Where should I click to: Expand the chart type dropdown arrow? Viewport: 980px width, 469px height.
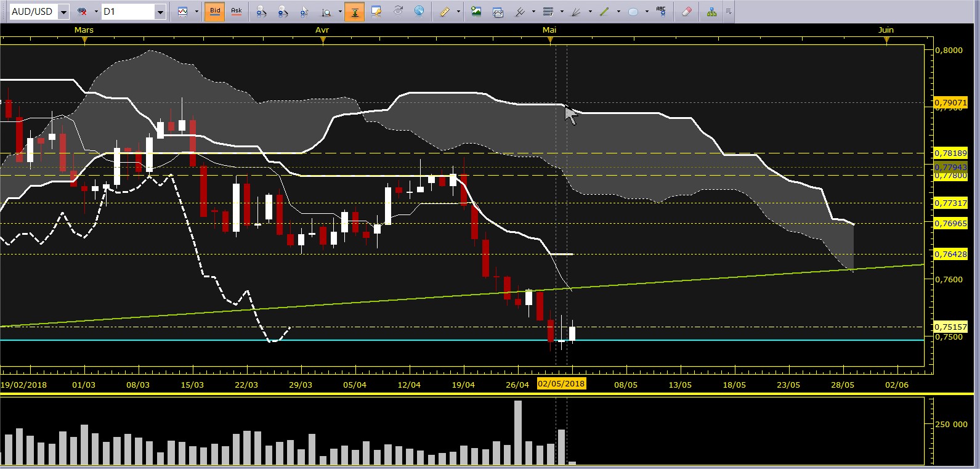[x=196, y=12]
